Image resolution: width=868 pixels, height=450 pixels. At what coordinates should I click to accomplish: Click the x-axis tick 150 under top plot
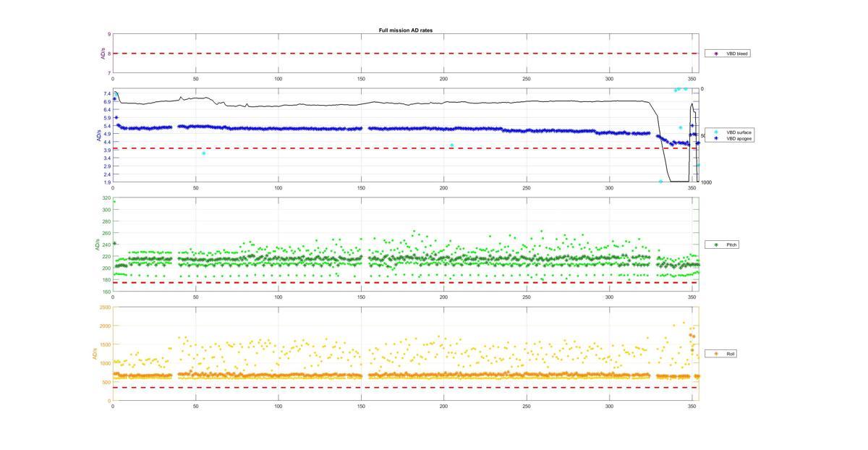click(x=361, y=78)
